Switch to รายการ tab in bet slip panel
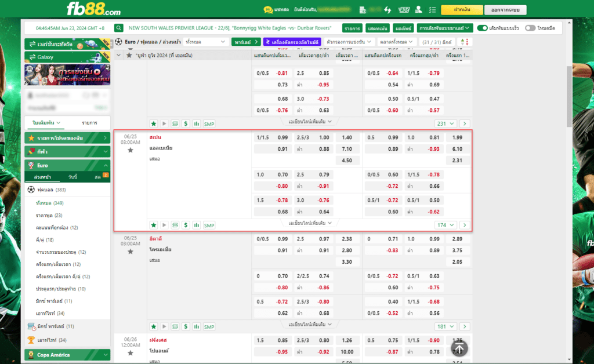This screenshot has width=594, height=364. click(x=89, y=123)
